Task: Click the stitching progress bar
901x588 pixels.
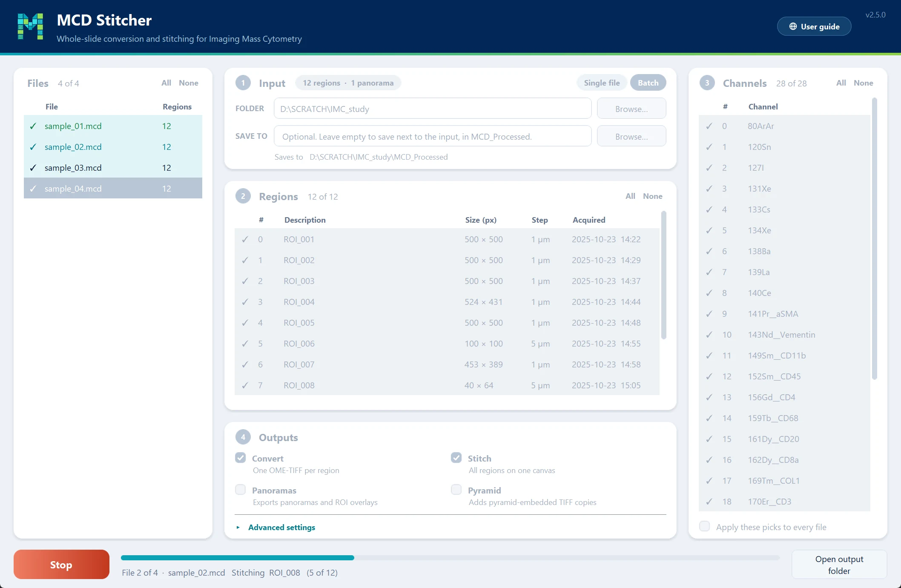Action: pos(450,558)
